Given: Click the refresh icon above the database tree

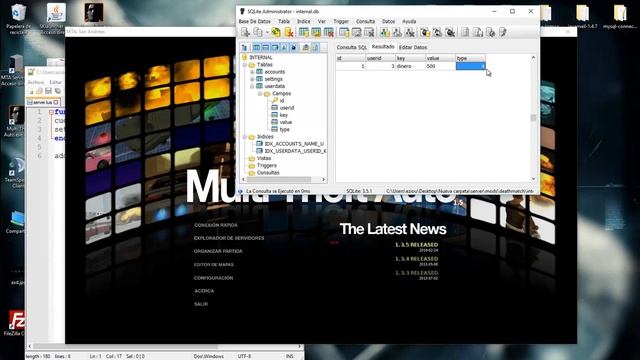Looking at the screenshot, I should pyautogui.click(x=244, y=48).
